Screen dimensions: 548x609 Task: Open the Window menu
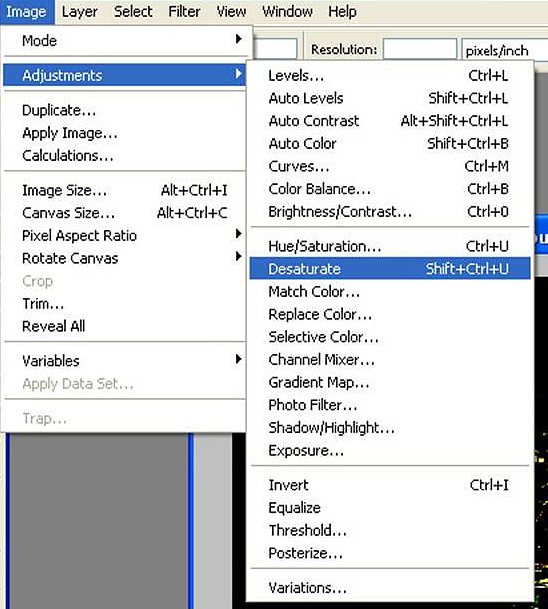point(287,12)
